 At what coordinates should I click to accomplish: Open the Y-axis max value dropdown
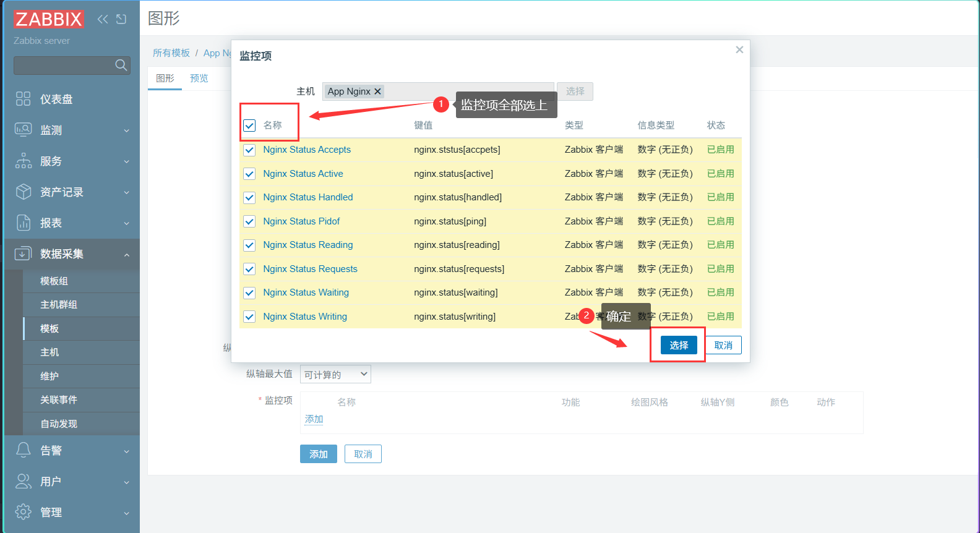pyautogui.click(x=335, y=374)
